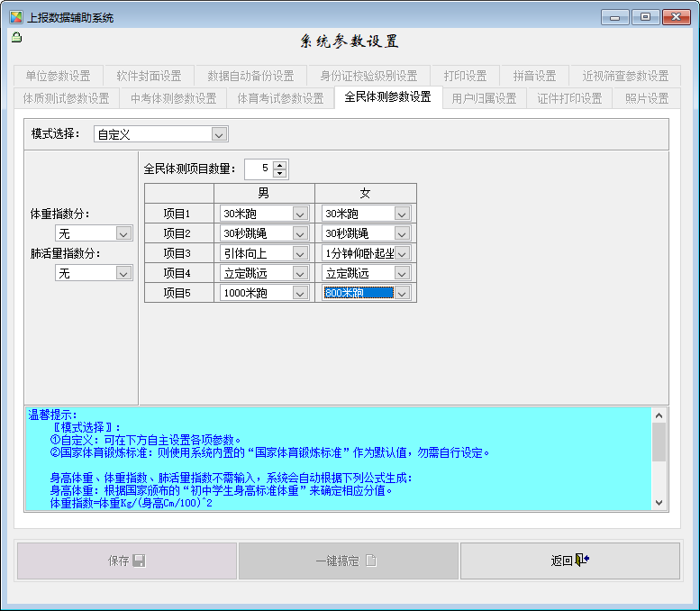Image resolution: width=700 pixels, height=611 pixels.
Task: Click the 返回 button with door icon
Action: (x=569, y=561)
